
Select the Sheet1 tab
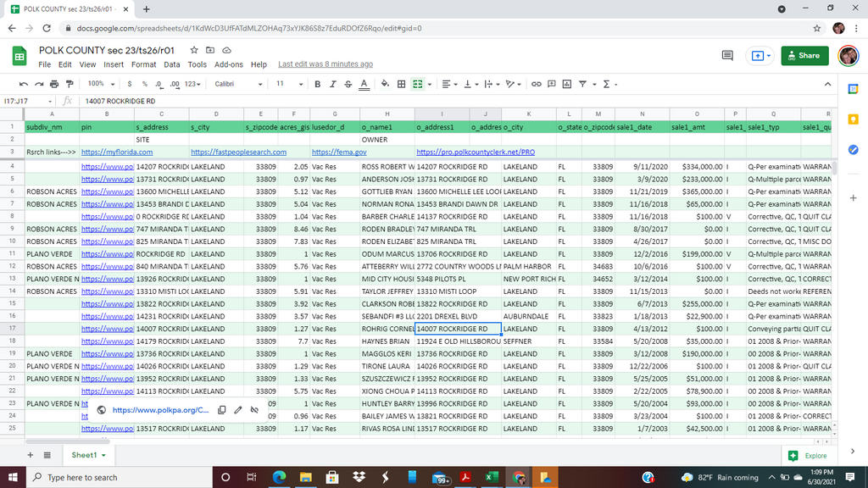(x=88, y=455)
